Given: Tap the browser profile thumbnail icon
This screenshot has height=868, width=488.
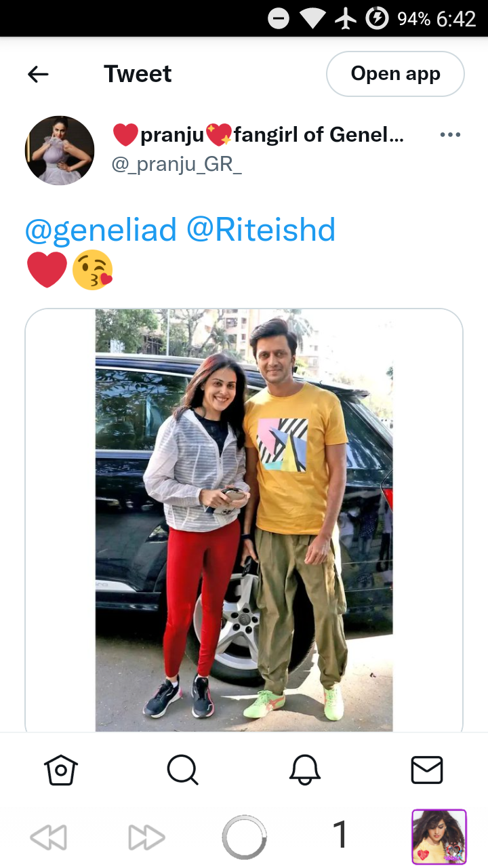Looking at the screenshot, I should (439, 837).
